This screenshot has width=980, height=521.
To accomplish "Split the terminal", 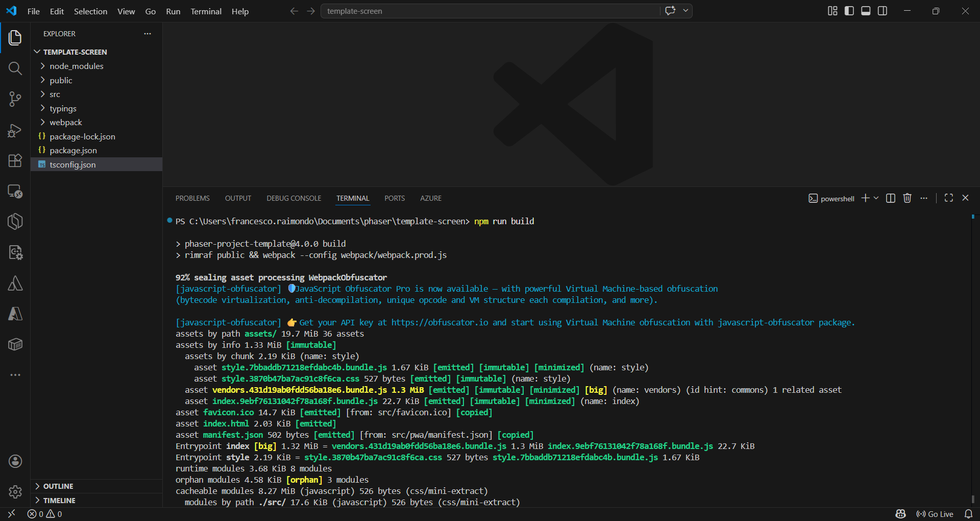I will coord(891,198).
